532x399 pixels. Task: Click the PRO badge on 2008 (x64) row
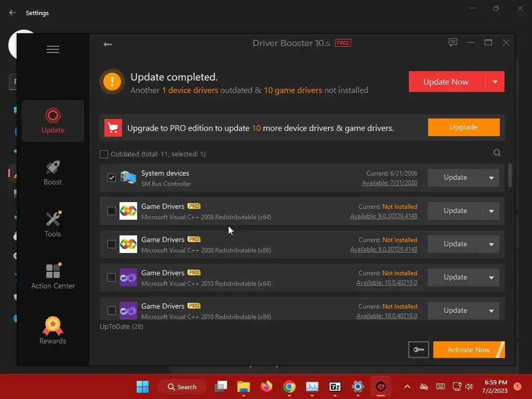point(194,206)
